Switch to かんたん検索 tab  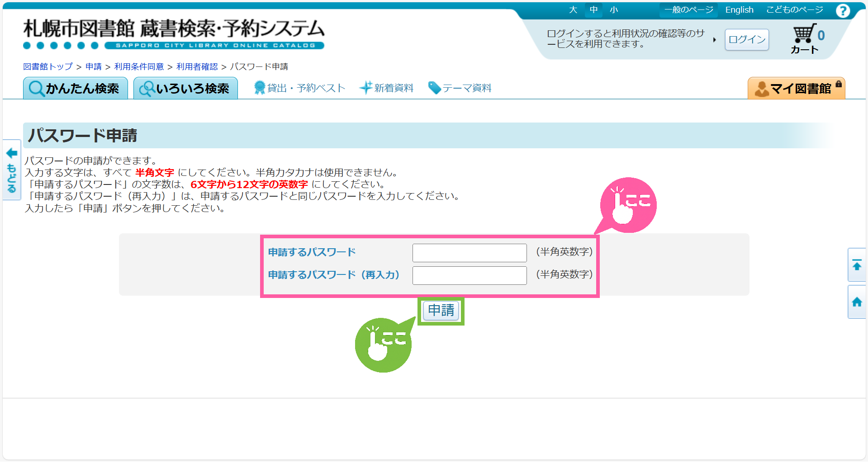click(x=75, y=89)
